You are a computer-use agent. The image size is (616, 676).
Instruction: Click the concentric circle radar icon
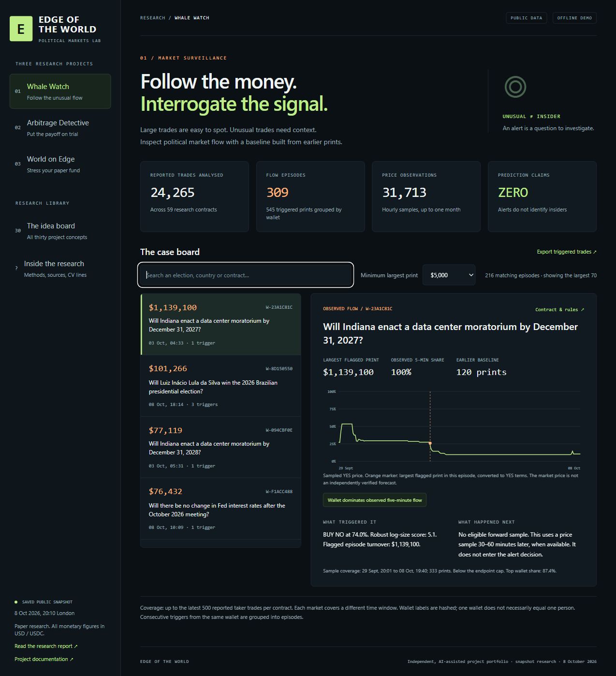coord(515,87)
